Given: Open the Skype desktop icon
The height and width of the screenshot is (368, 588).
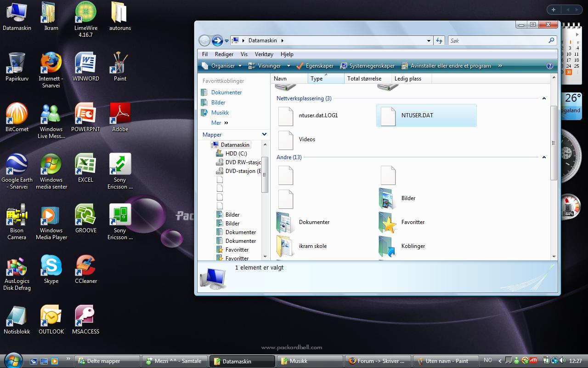Looking at the screenshot, I should tap(51, 270).
